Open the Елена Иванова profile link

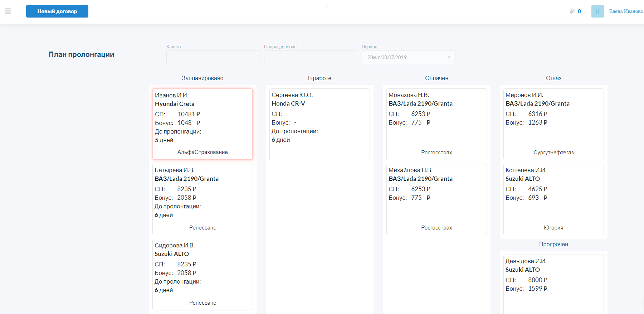tap(626, 11)
